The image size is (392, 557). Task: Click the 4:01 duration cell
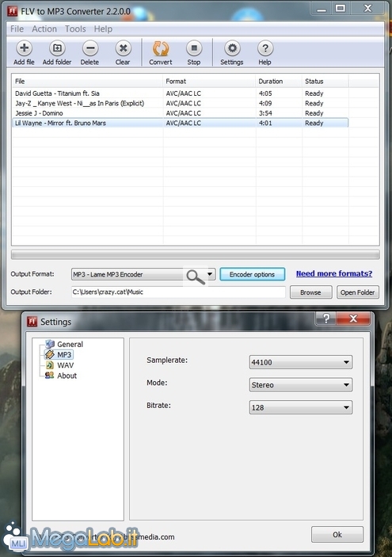(265, 123)
